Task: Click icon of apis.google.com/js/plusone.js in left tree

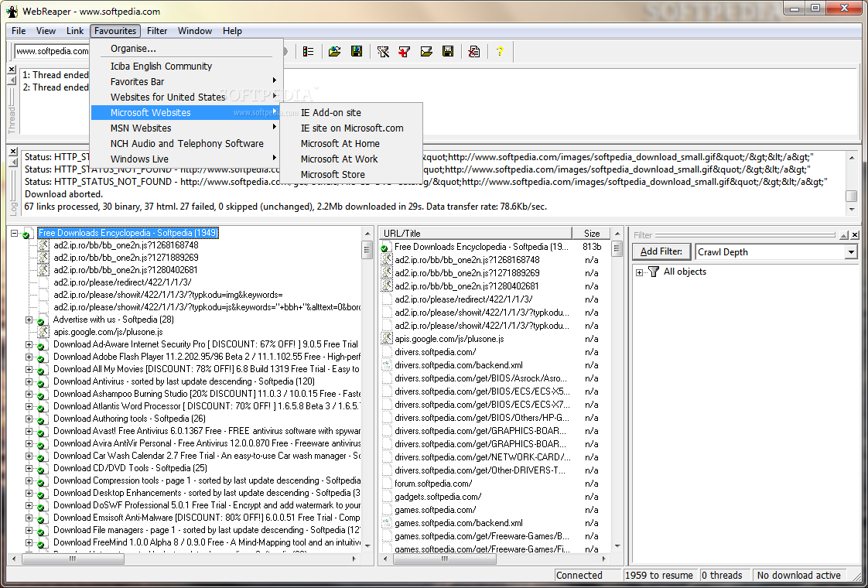Action: [x=43, y=332]
